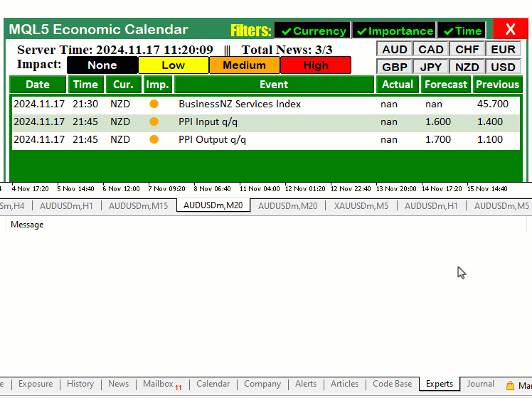Select the JPY currency button

pos(430,67)
